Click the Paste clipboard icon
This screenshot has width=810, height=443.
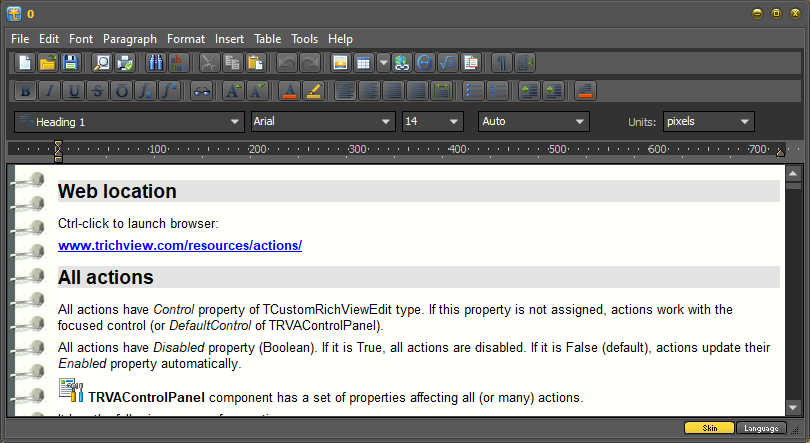coord(255,63)
